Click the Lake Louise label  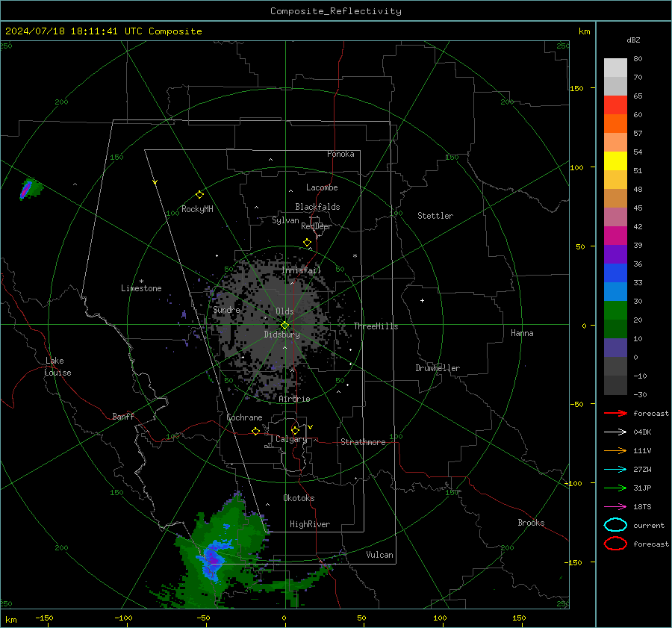[57, 367]
